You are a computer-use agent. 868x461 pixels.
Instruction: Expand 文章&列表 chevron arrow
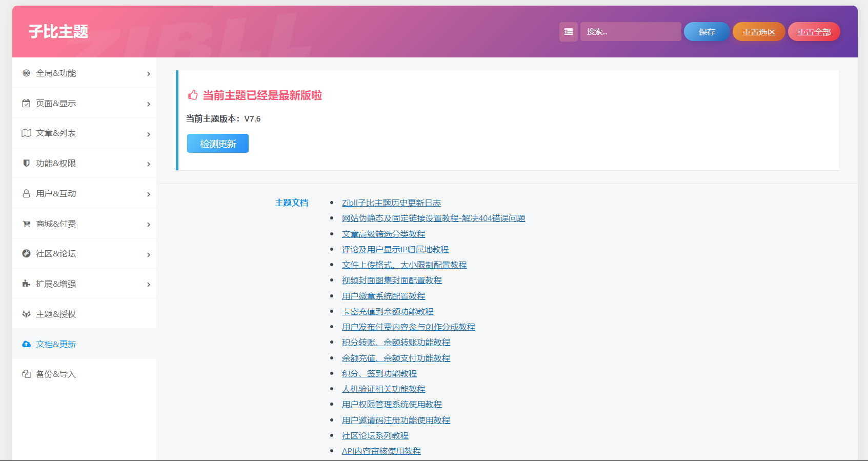(x=149, y=134)
